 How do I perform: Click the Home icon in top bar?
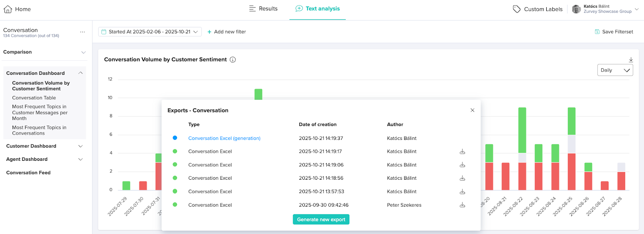pos(8,9)
